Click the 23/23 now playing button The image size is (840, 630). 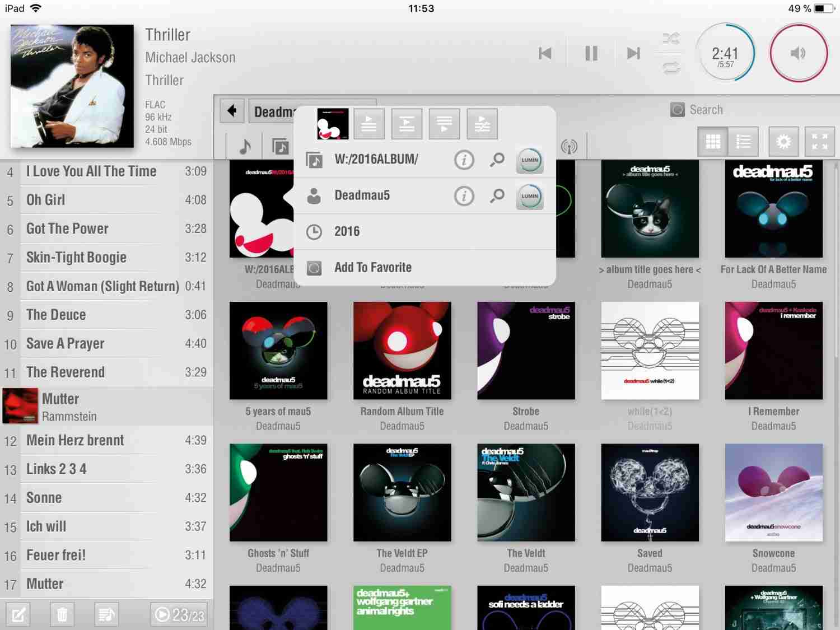(x=179, y=615)
